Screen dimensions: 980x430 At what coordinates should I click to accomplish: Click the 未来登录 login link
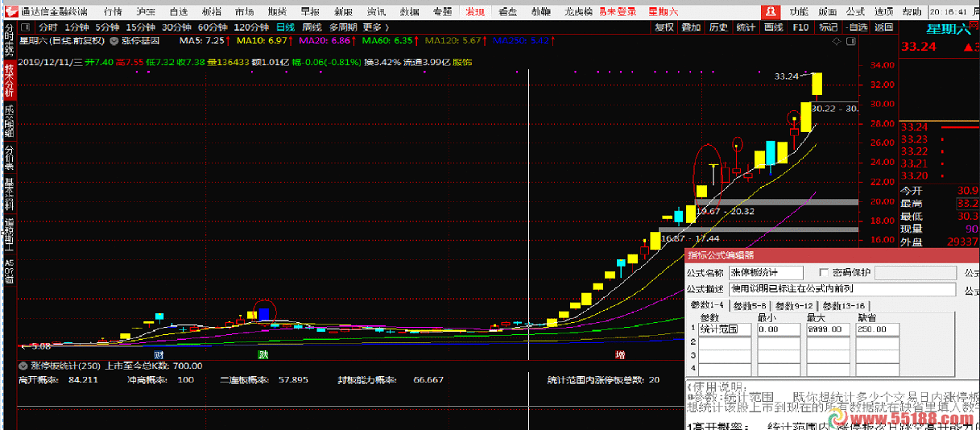616,11
